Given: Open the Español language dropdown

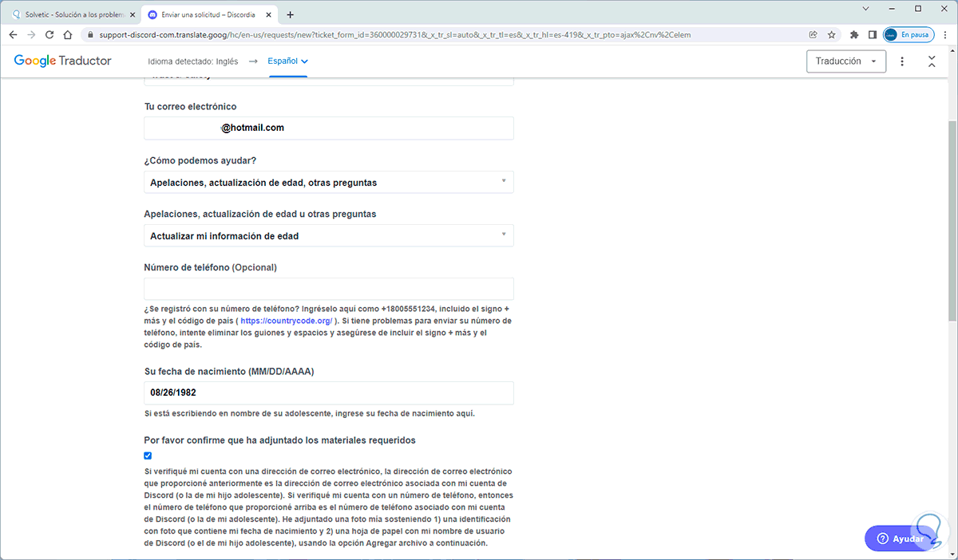Looking at the screenshot, I should pos(287,61).
